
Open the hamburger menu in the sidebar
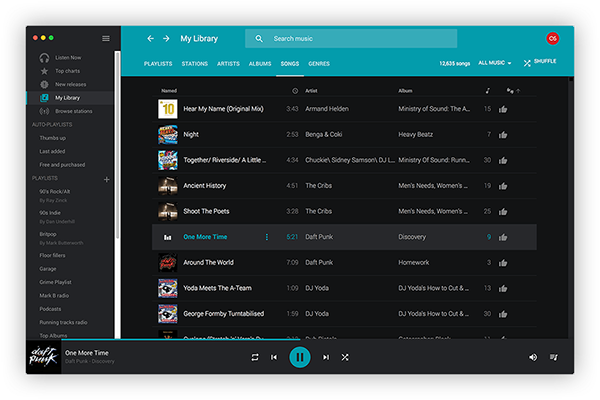pyautogui.click(x=106, y=38)
